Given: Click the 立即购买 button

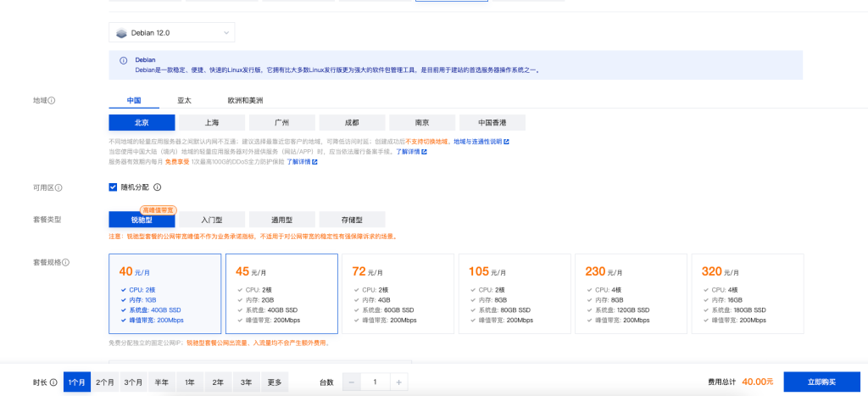Looking at the screenshot, I should pos(821,382).
